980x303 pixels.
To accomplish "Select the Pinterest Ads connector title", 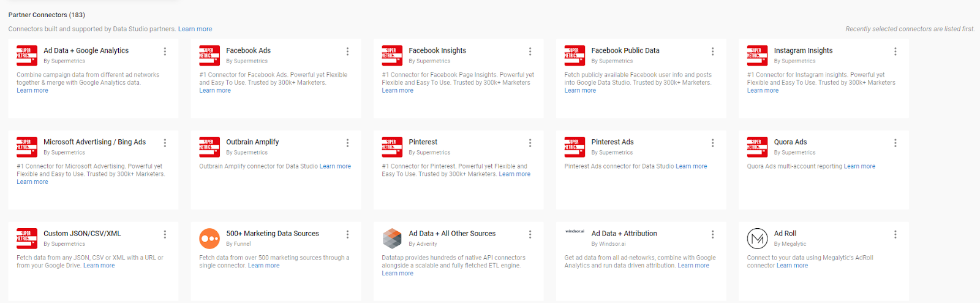I will [612, 142].
